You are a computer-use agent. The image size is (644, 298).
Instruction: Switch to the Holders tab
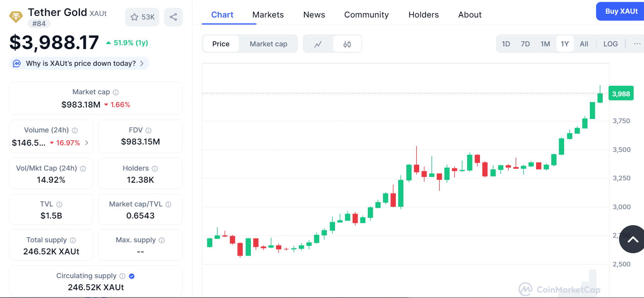point(423,15)
